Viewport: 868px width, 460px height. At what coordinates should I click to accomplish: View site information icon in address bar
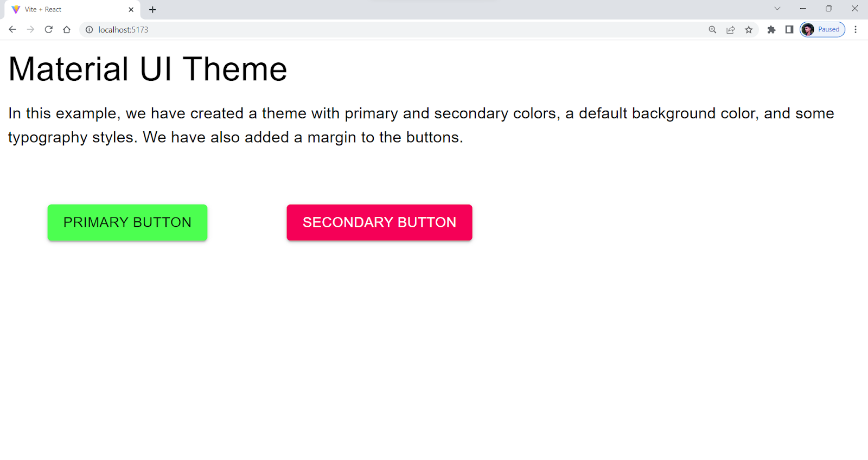90,30
